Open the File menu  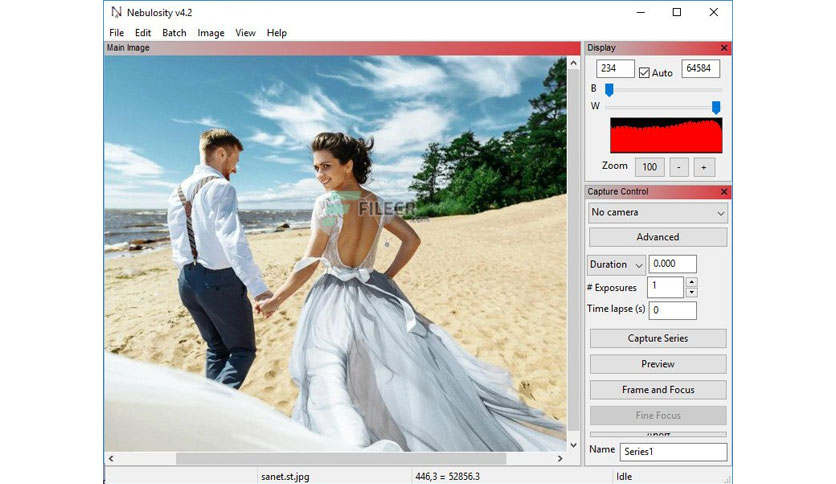pos(116,33)
